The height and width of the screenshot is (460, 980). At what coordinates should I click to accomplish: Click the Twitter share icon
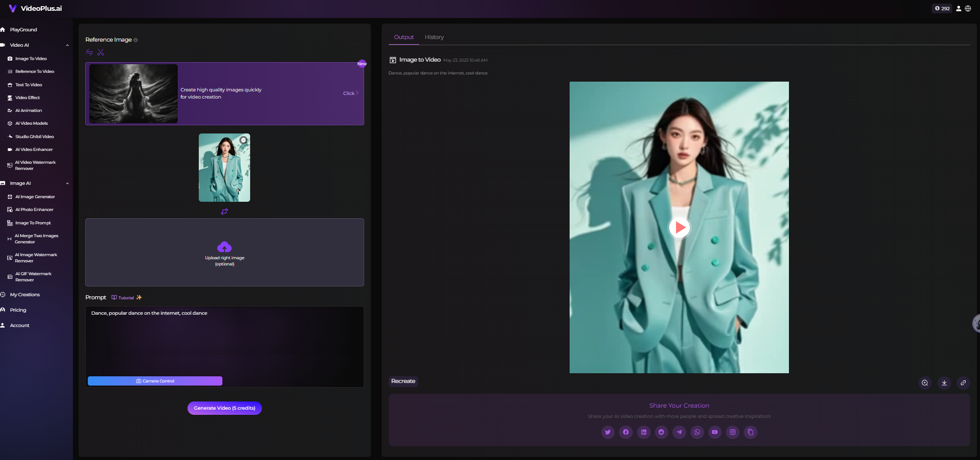click(x=608, y=432)
